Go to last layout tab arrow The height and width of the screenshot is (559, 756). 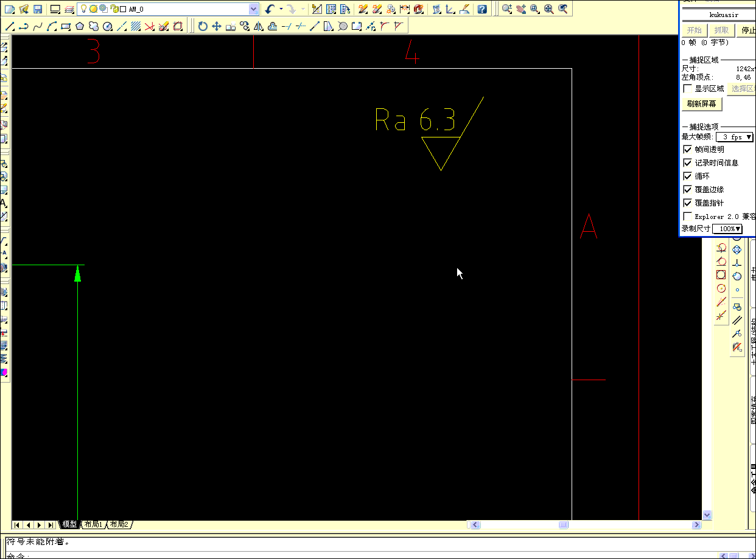[x=51, y=525]
